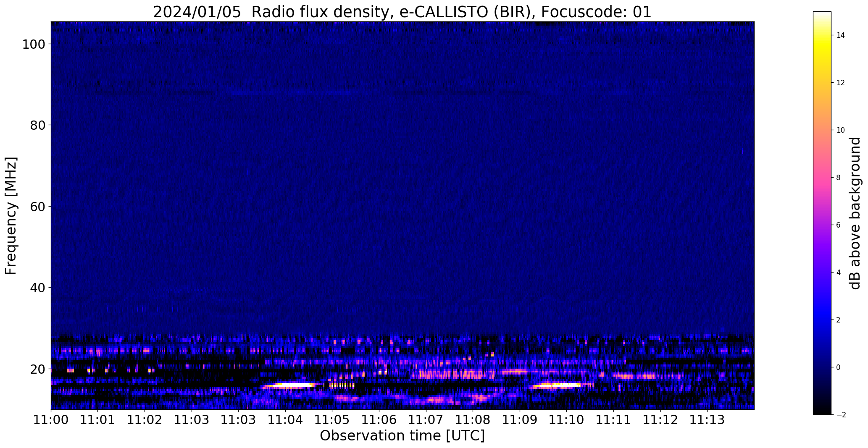Image resolution: width=868 pixels, height=448 pixels.
Task: Click the 6 value on the colorbar
Action: pyautogui.click(x=839, y=225)
